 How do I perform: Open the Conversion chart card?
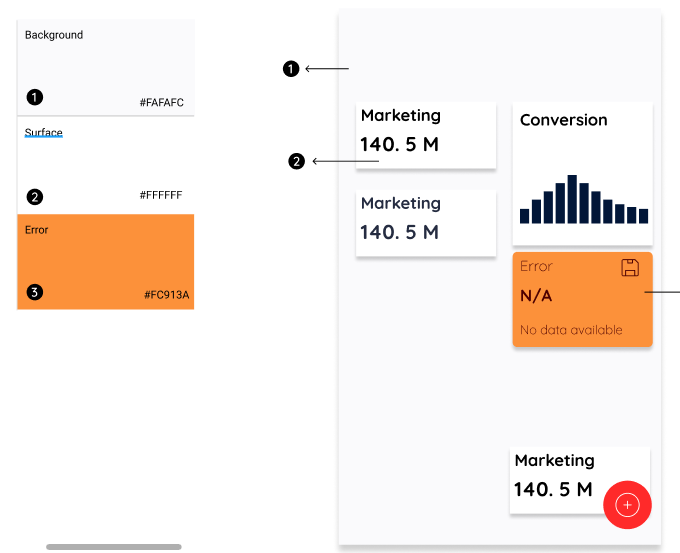point(582,173)
